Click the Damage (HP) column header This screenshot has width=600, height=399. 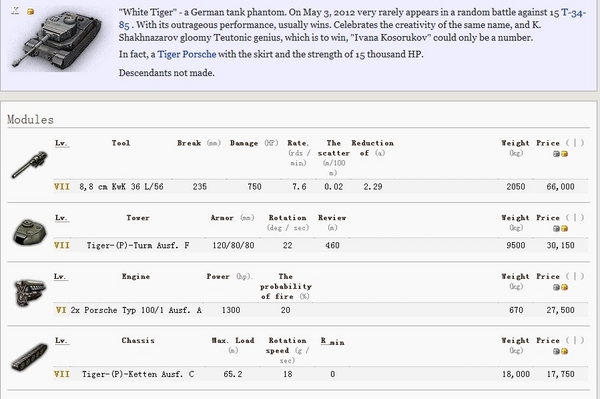pyautogui.click(x=254, y=143)
